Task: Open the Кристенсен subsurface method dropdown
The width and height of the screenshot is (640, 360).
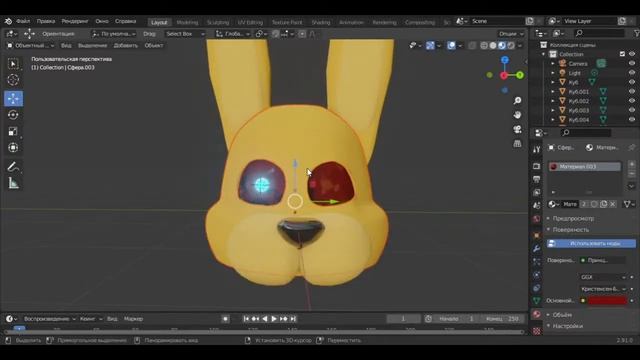Action: [603, 289]
